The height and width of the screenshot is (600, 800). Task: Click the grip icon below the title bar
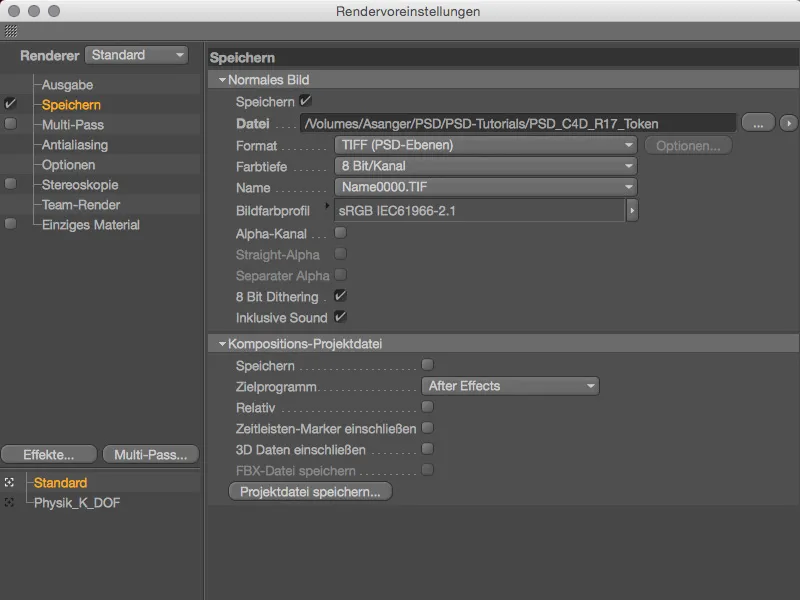[x=11, y=31]
